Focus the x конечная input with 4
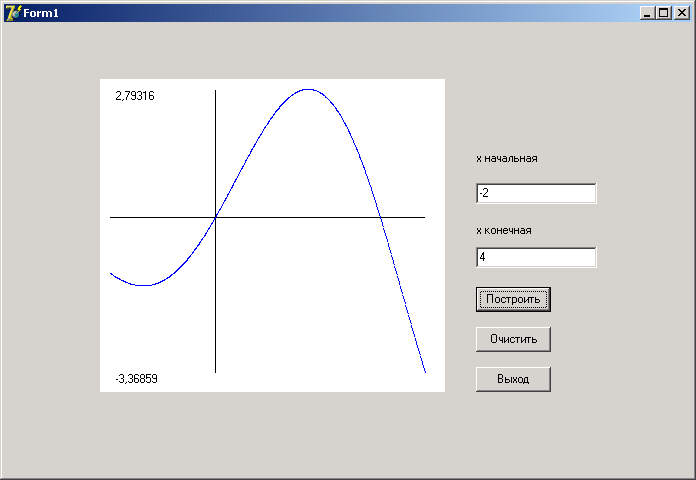This screenshot has width=696, height=480. point(536,257)
